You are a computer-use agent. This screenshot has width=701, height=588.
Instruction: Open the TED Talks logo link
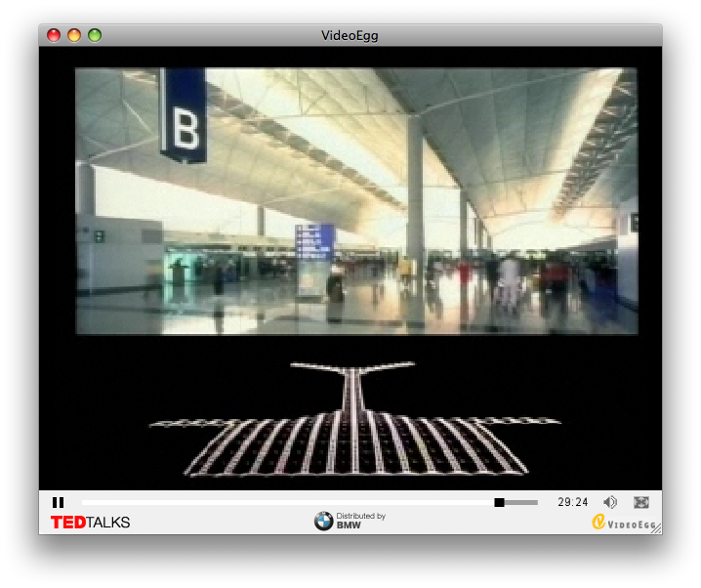click(x=90, y=523)
